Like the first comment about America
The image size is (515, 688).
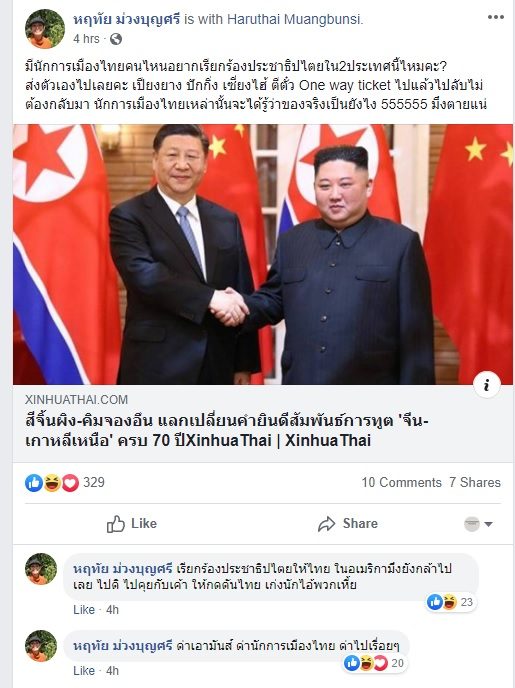(84, 609)
